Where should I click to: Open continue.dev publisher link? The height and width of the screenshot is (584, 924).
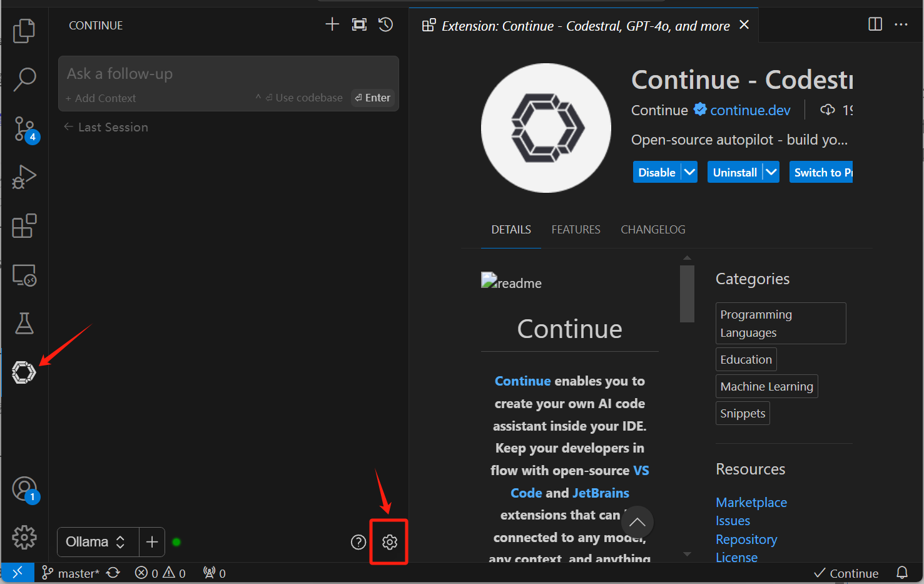tap(750, 110)
